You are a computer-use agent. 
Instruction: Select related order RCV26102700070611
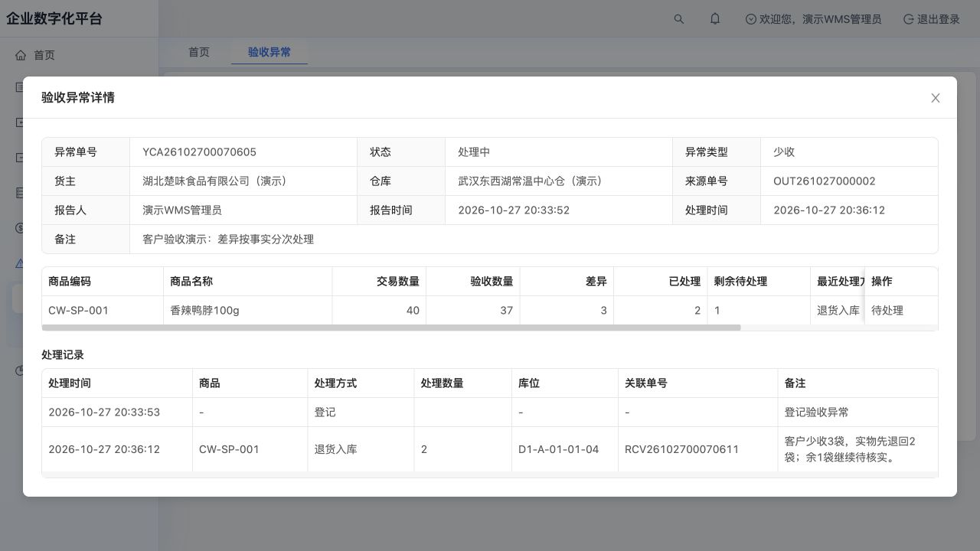[x=682, y=449]
